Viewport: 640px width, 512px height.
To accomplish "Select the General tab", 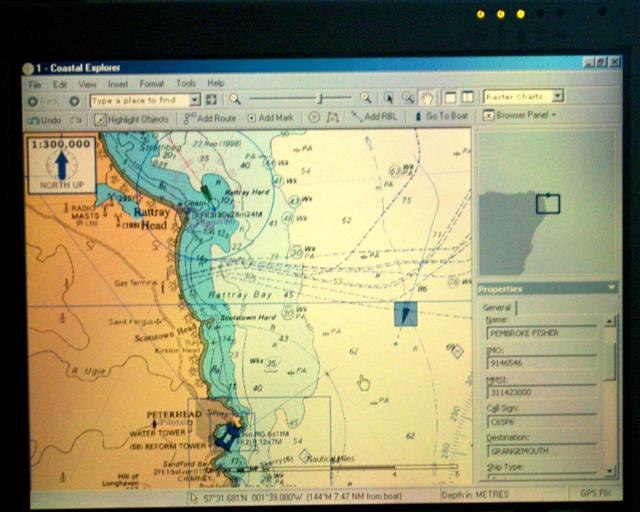I will coord(497,307).
